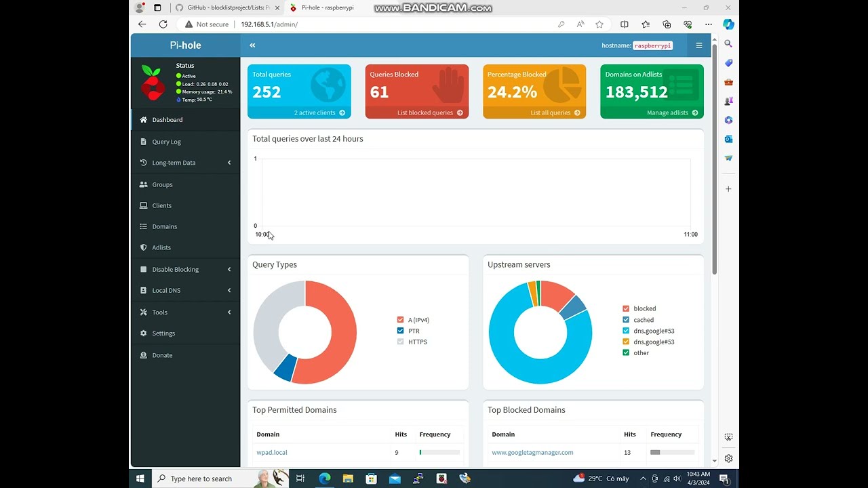The height and width of the screenshot is (488, 868).
Task: Open Microsoft Store from the taskbar
Action: (x=371, y=479)
